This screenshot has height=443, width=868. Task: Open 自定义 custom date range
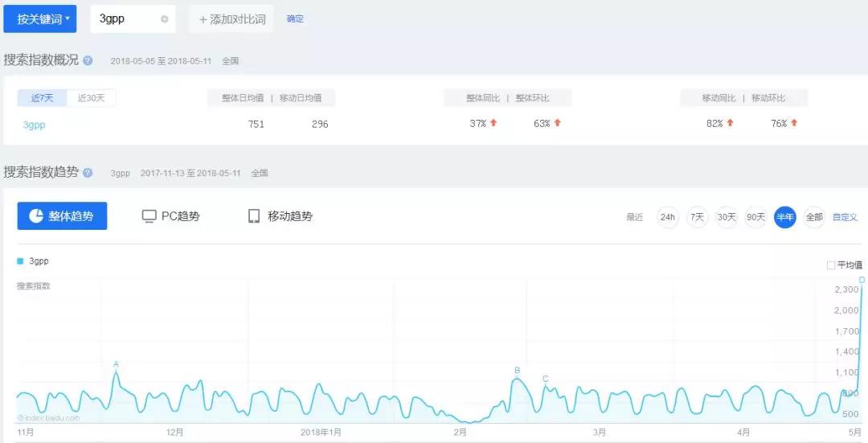point(845,217)
